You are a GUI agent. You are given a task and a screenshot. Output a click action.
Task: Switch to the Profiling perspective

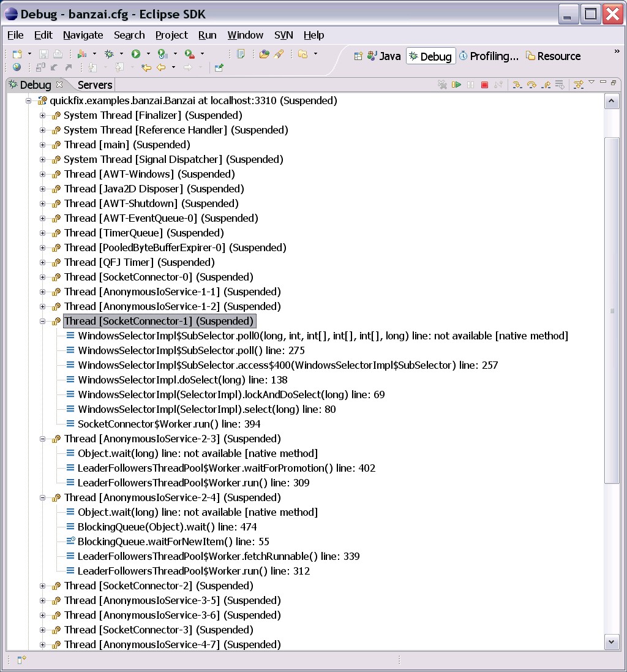pos(489,56)
